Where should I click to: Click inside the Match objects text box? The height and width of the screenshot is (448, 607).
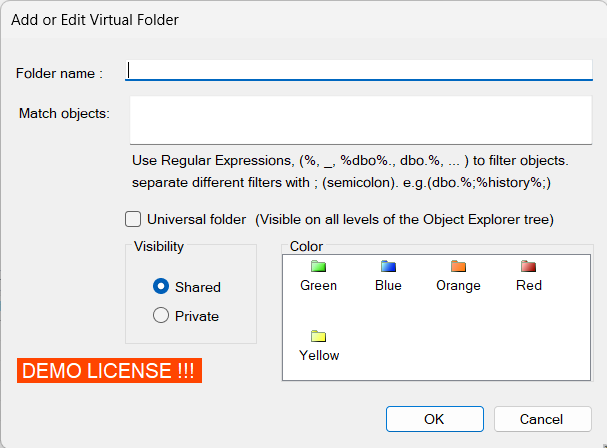click(x=361, y=120)
